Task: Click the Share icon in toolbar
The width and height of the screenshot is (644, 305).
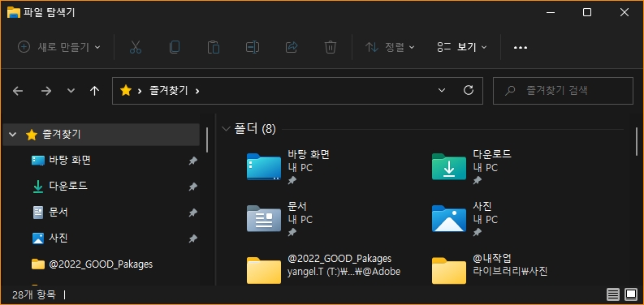Action: tap(292, 47)
